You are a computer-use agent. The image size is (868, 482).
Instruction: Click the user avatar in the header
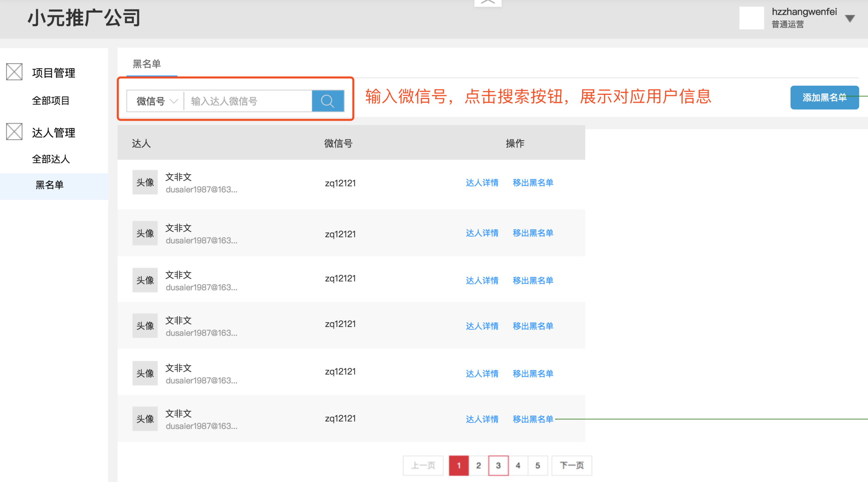click(x=751, y=18)
